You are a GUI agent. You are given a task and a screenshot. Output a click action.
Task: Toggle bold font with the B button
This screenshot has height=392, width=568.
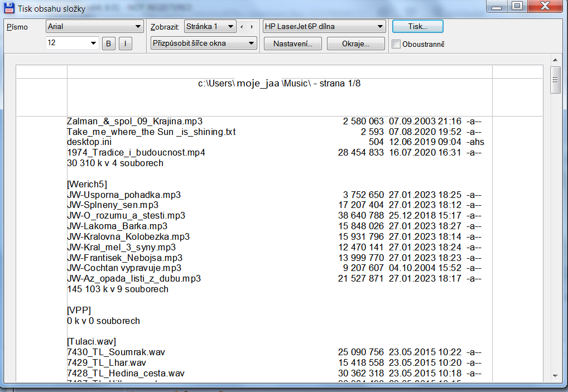(x=109, y=43)
